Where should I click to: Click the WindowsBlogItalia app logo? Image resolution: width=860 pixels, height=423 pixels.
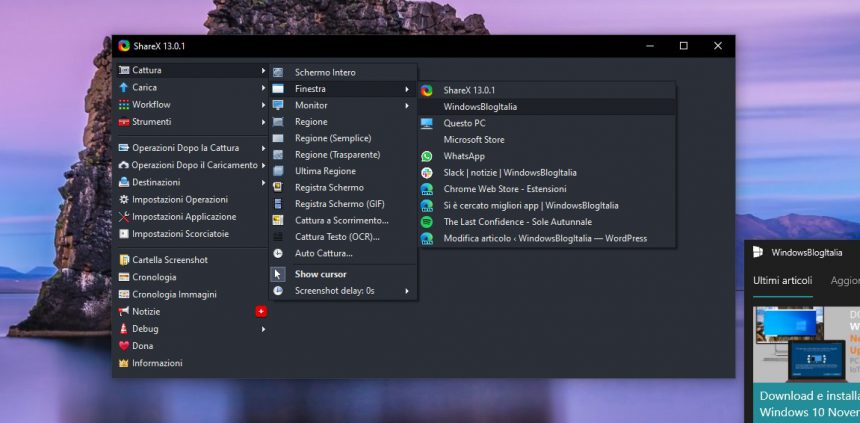pos(758,252)
